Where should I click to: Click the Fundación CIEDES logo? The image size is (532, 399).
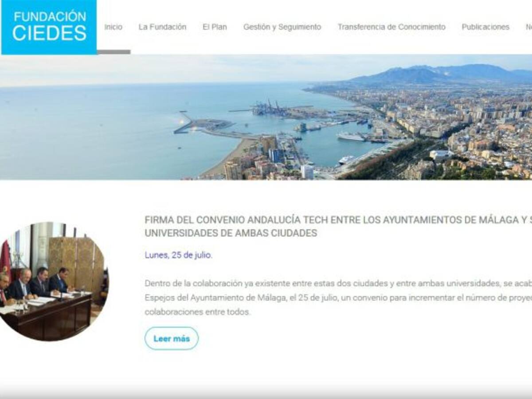pyautogui.click(x=49, y=27)
